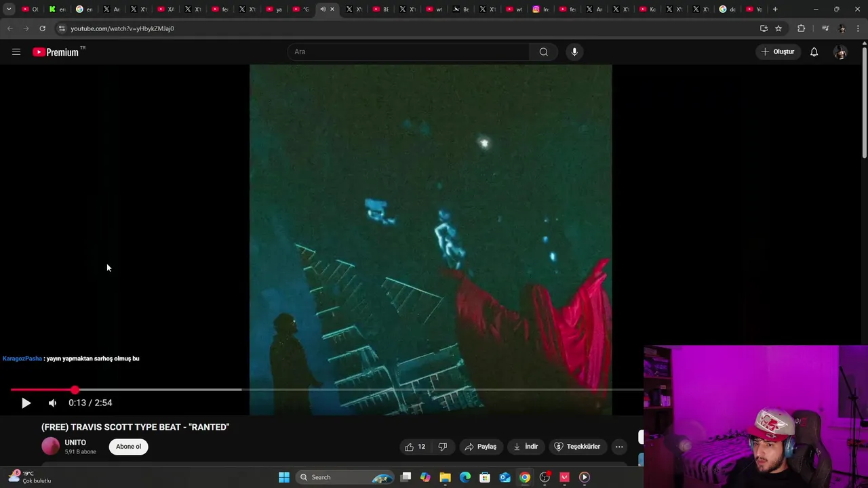Open weather widget 19°C Çok bulutlu
Image resolution: width=868 pixels, height=488 pixels.
(x=29, y=477)
